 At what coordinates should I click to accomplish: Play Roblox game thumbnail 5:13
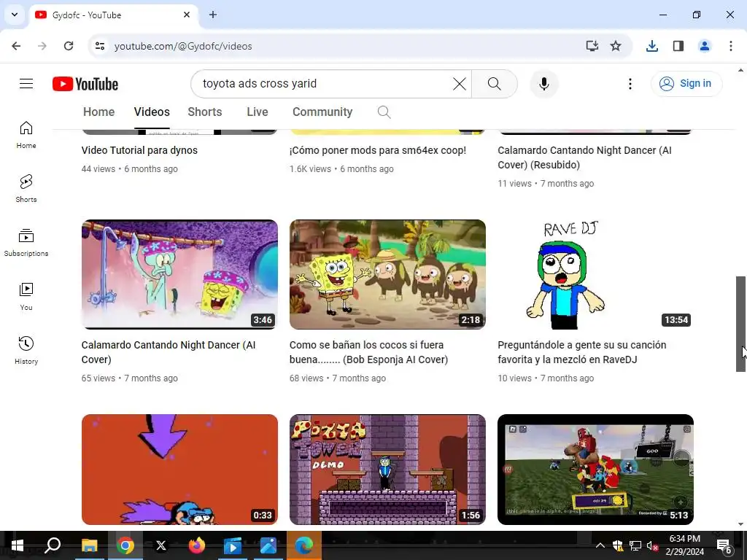595,470
